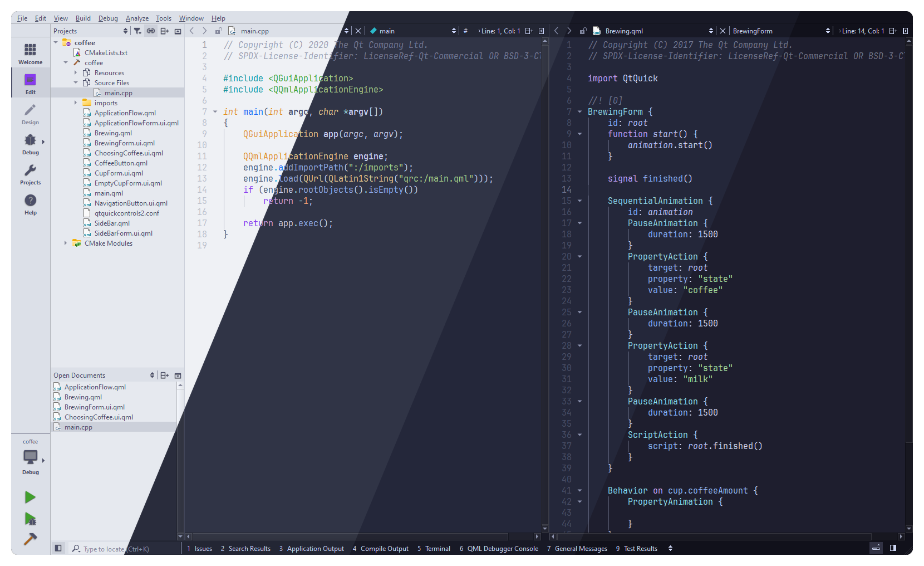Viewport: 924px width, 566px height.
Task: Split the Projects side panel
Action: pyautogui.click(x=164, y=31)
